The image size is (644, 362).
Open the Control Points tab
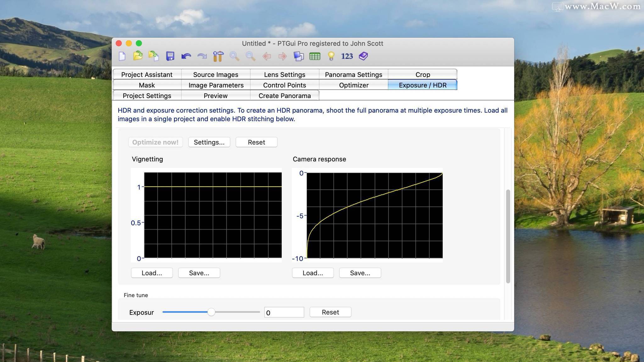[285, 85]
